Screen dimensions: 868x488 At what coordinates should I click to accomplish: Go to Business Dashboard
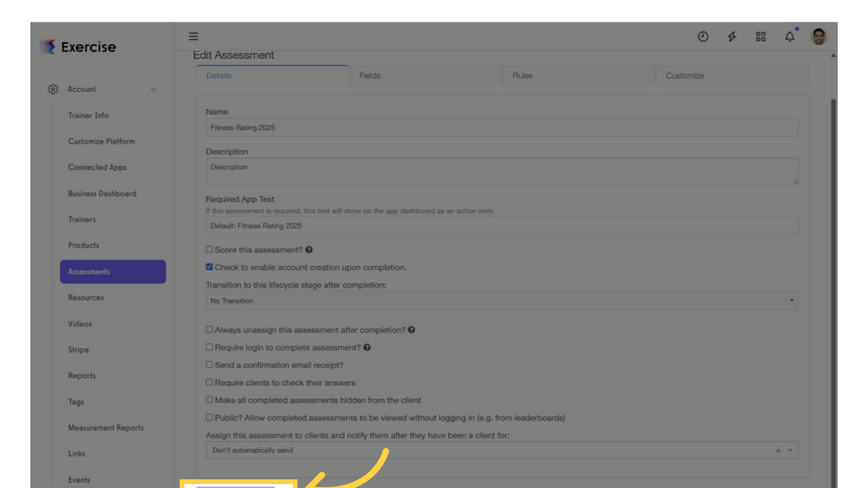point(102,193)
